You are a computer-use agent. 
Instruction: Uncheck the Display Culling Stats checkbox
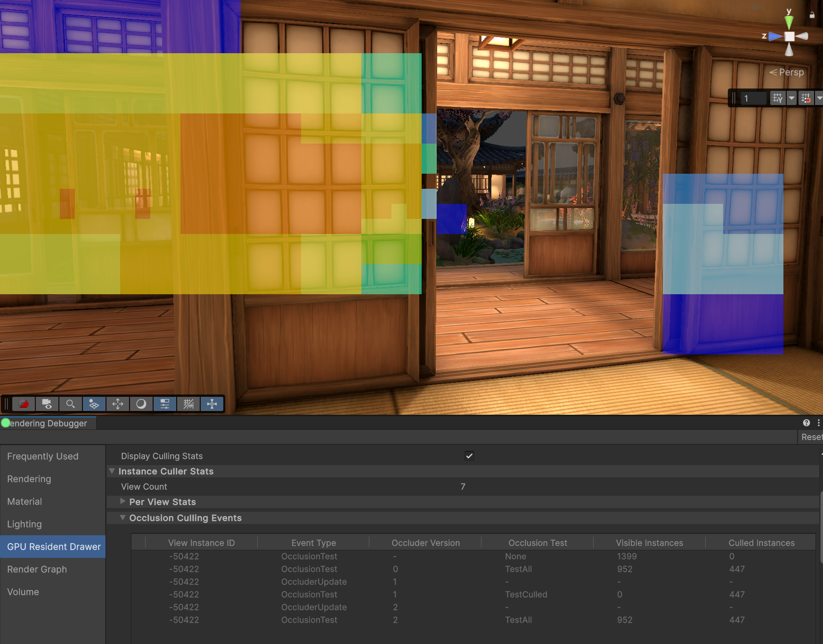tap(469, 456)
